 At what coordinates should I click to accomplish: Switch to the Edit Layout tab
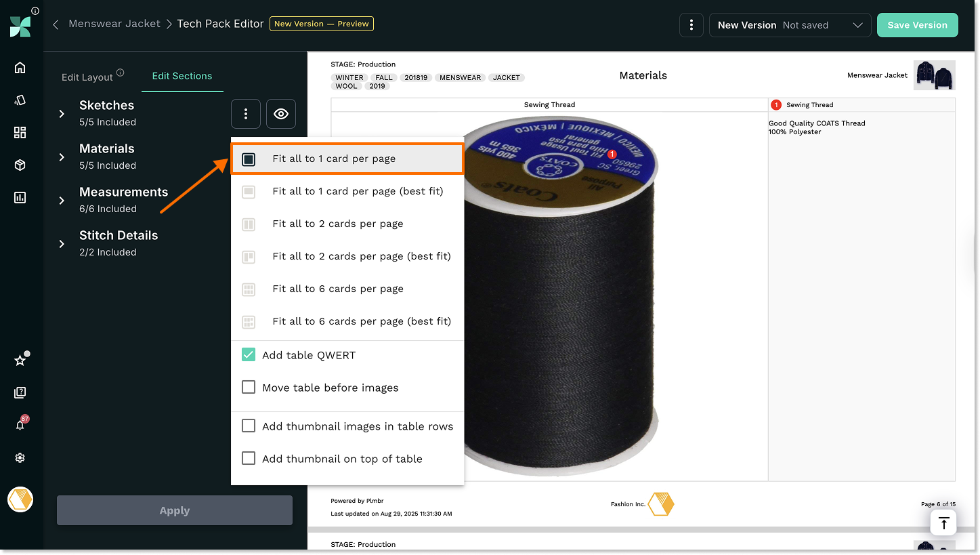coord(87,77)
